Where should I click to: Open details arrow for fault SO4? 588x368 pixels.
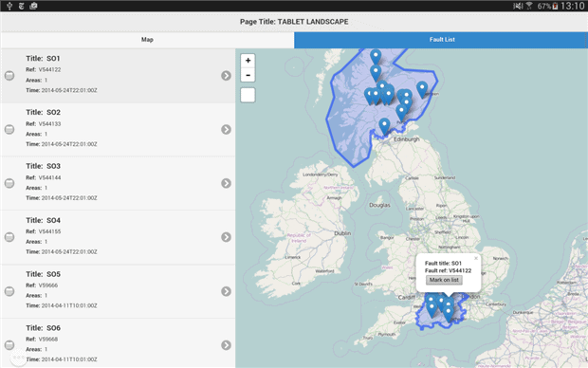click(x=226, y=237)
